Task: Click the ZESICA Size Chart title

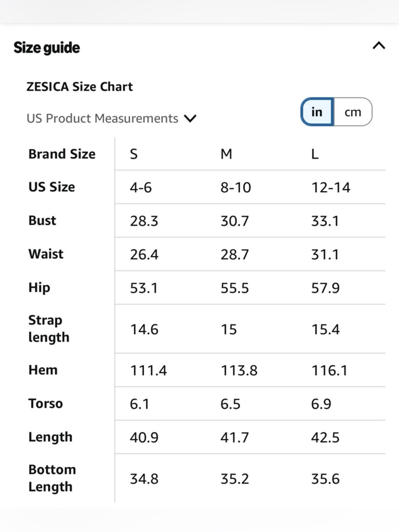Action: pos(79,87)
